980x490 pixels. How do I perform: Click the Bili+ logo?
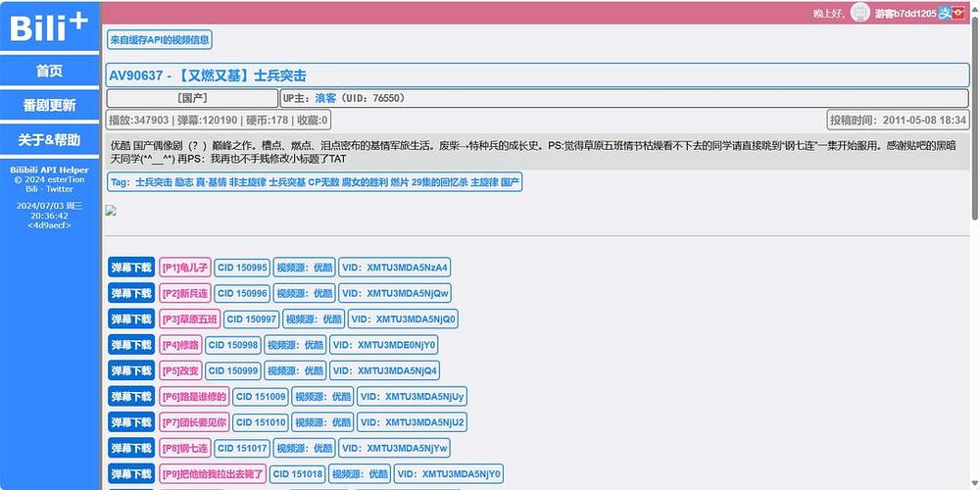pyautogui.click(x=49, y=27)
